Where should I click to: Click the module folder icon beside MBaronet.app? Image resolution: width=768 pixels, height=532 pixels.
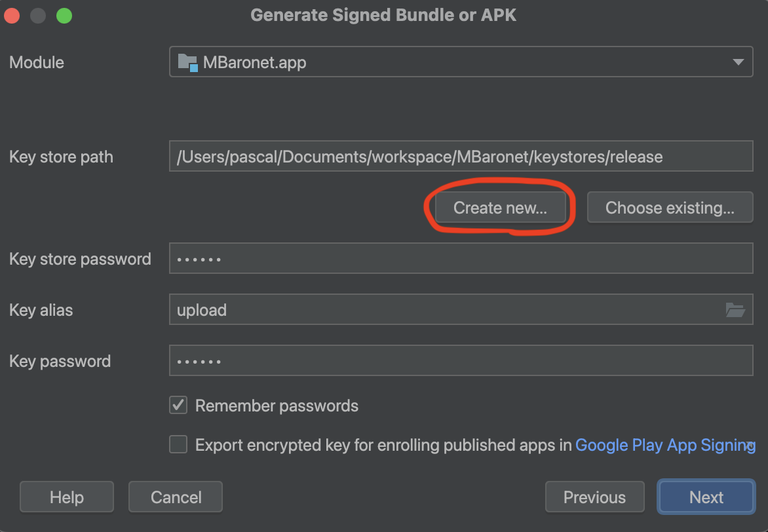[x=187, y=63]
